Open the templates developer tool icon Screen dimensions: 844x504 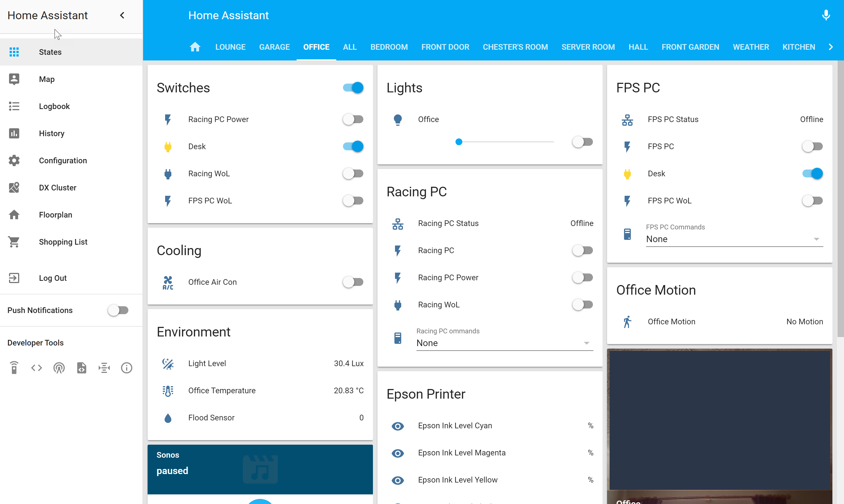pyautogui.click(x=82, y=368)
